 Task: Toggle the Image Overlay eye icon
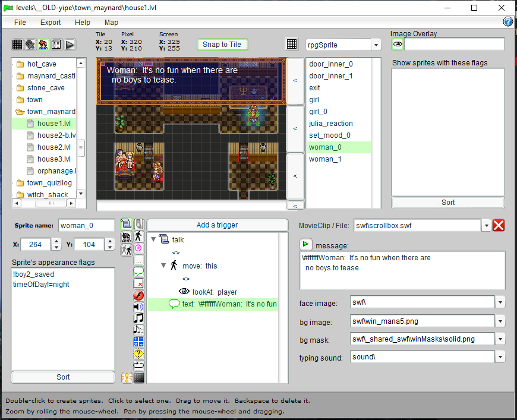click(x=398, y=45)
